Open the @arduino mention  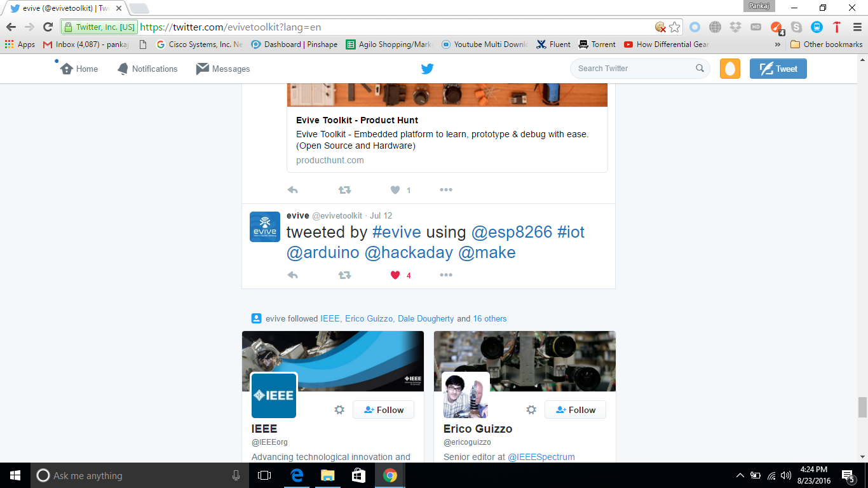323,252
